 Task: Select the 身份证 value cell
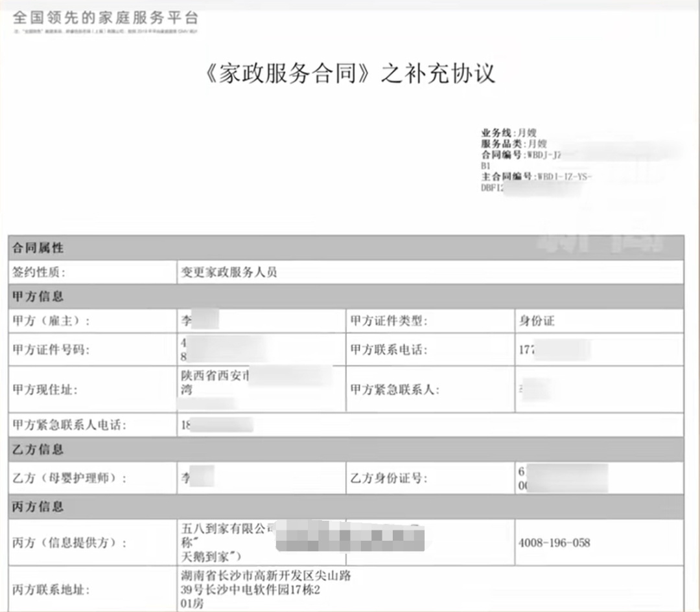coord(599,321)
